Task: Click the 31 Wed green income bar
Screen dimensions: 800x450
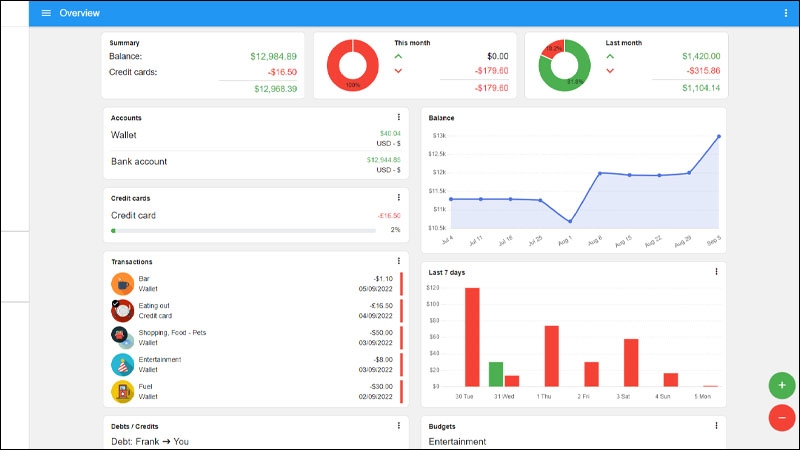Action: coord(496,374)
